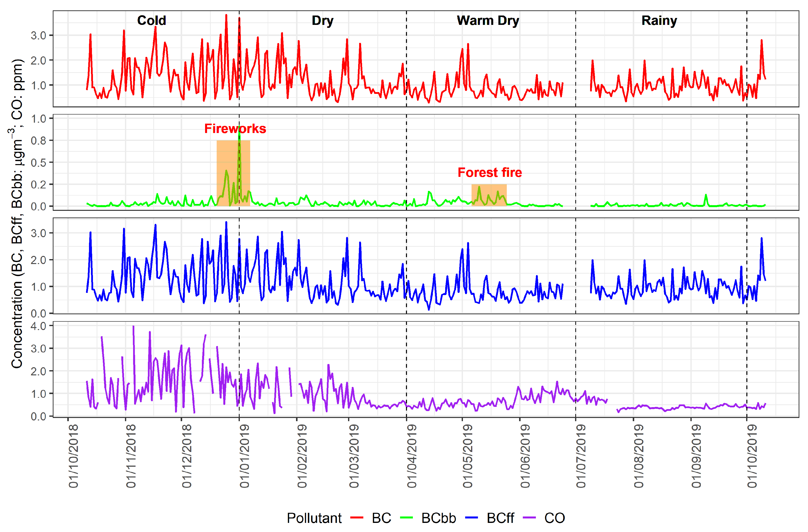Click the x-axis date 01/07/2019
The width and height of the screenshot is (808, 532).
pos(581,456)
